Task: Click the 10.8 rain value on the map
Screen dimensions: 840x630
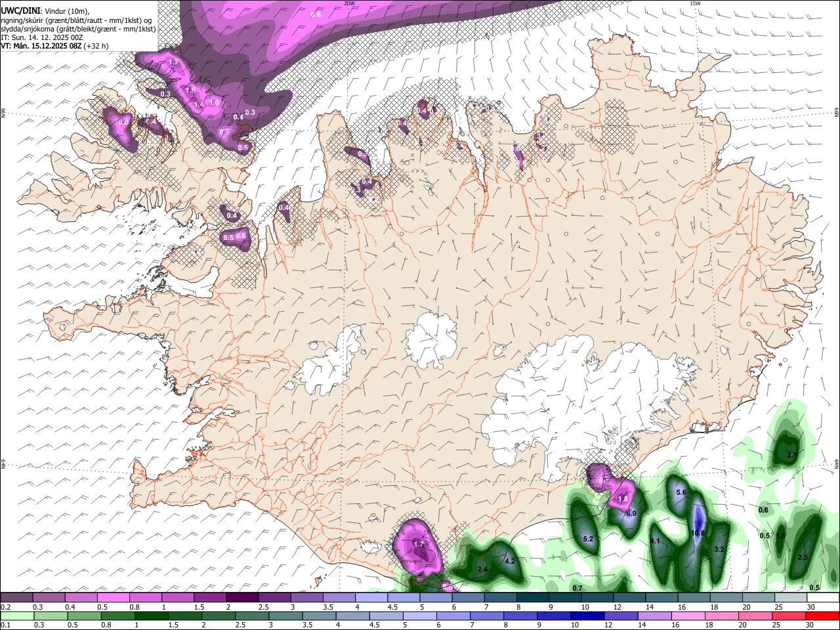Action: (x=698, y=533)
